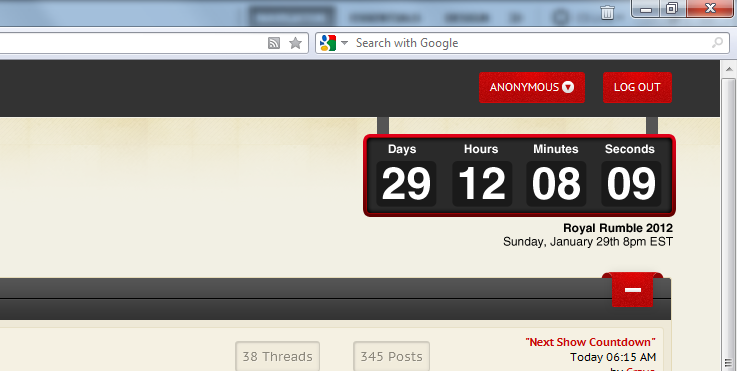737x371 pixels.
Task: Click the Minutes countdown value 08
Action: tap(556, 183)
